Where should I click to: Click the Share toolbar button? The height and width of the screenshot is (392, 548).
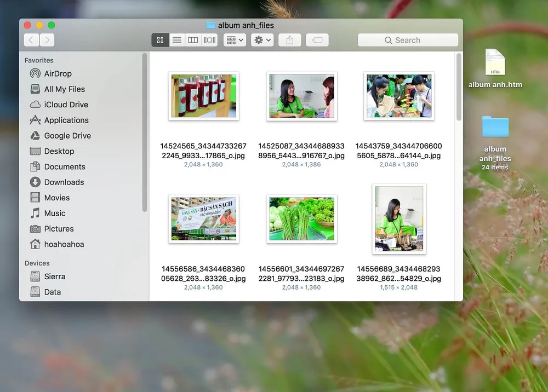290,40
